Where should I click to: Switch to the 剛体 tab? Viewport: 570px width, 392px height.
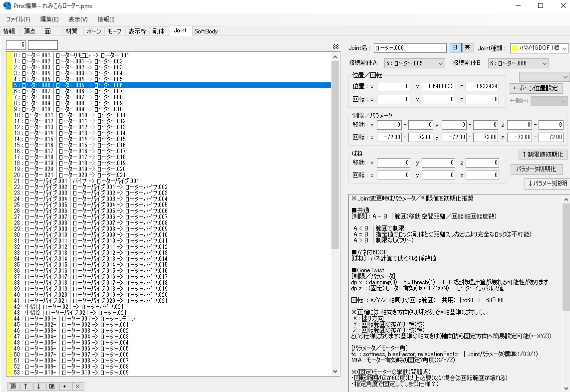click(158, 31)
